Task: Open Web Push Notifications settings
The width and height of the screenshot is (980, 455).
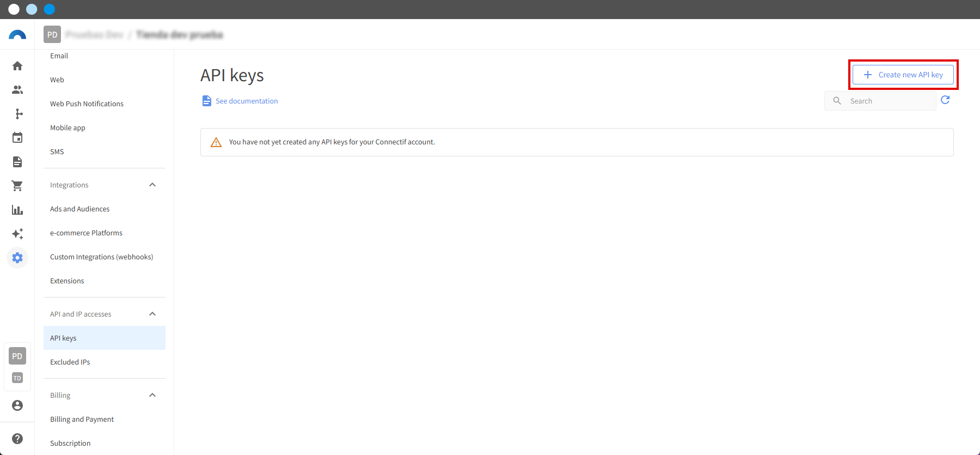Action: pyautogui.click(x=105, y=104)
